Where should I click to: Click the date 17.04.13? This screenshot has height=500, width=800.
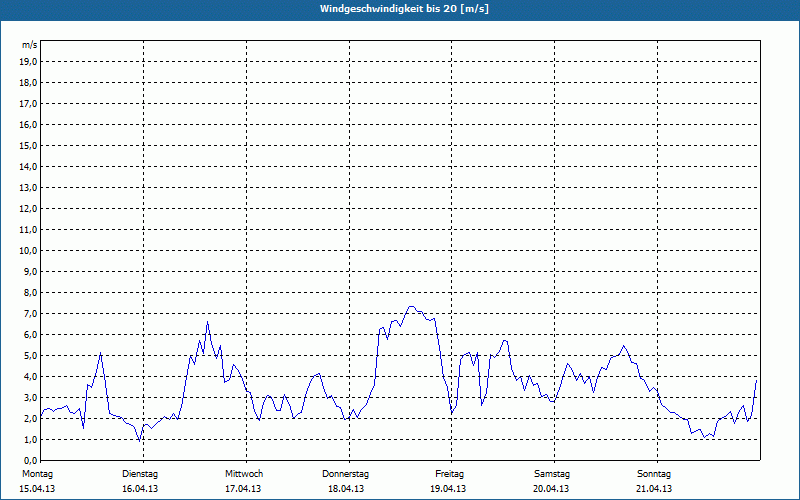click(x=243, y=489)
